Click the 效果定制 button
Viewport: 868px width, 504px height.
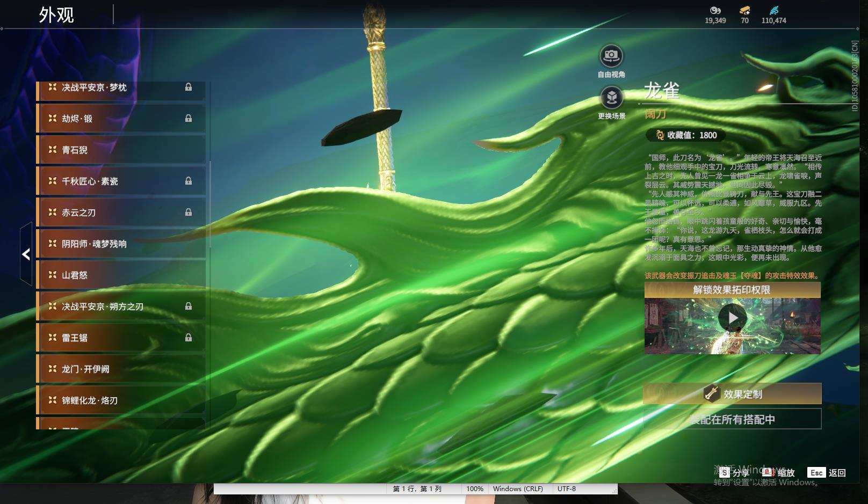point(732,393)
